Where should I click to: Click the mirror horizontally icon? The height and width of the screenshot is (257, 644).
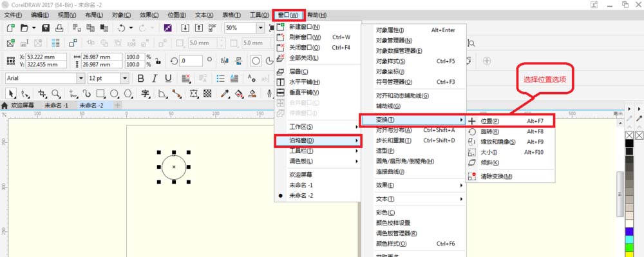225,61
